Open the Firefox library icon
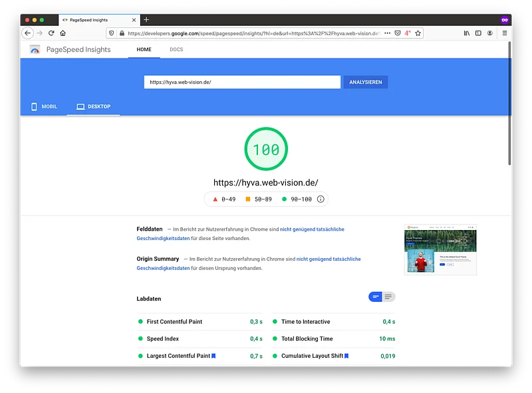The height and width of the screenshot is (393, 532). pyautogui.click(x=467, y=33)
